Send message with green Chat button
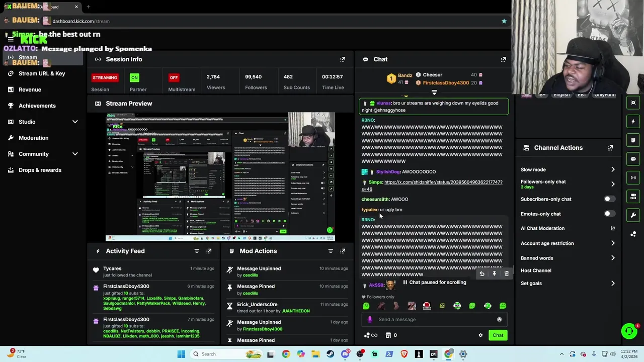 pos(498,335)
